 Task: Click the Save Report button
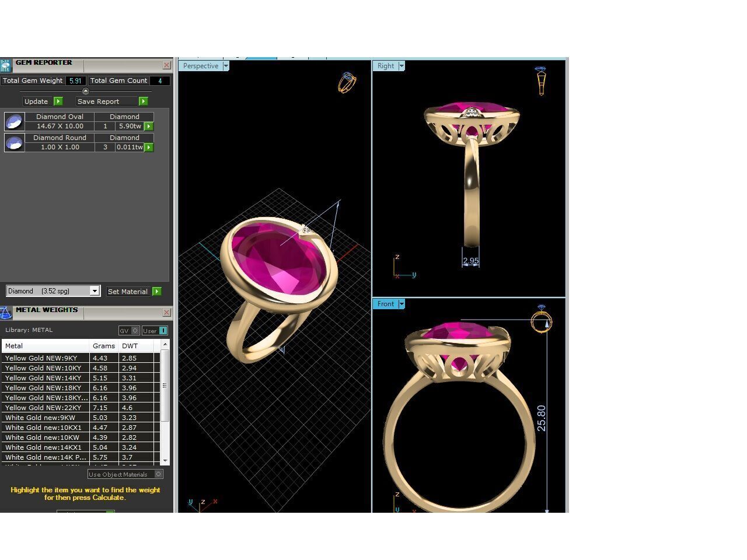(x=107, y=101)
